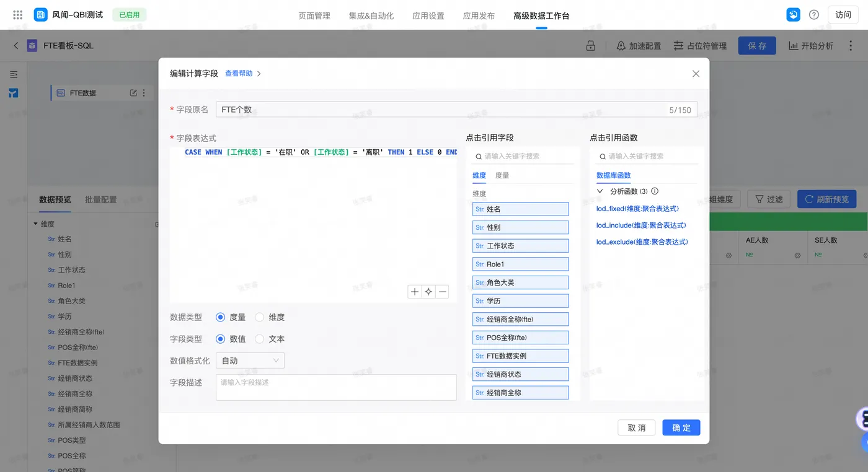Switch to 页面管理 tab
Image resolution: width=868 pixels, height=472 pixels.
point(314,15)
